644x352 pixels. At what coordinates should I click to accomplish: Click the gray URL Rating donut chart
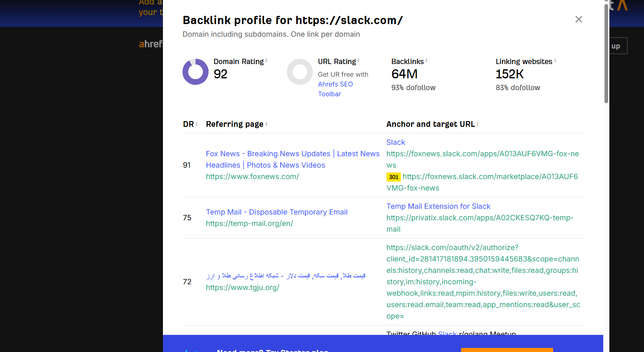300,72
